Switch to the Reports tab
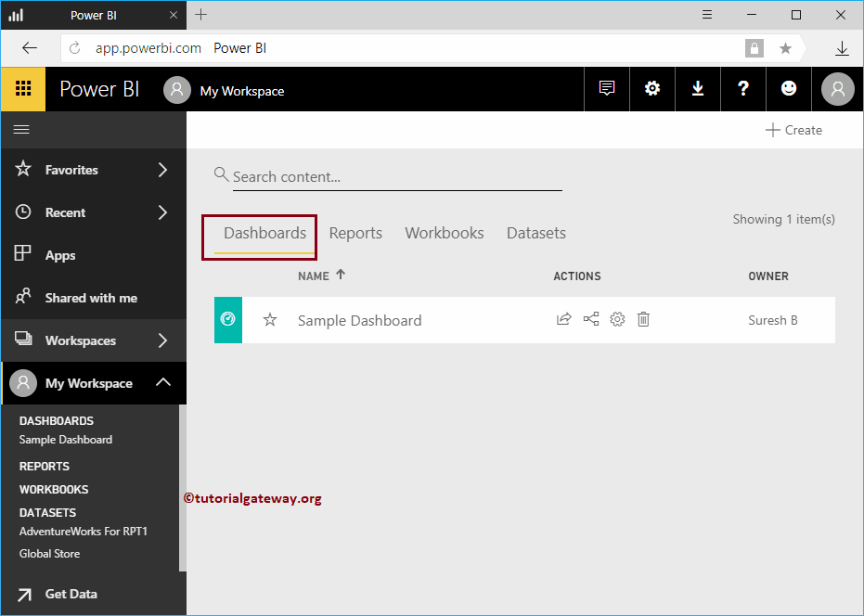The width and height of the screenshot is (864, 616). (x=355, y=233)
